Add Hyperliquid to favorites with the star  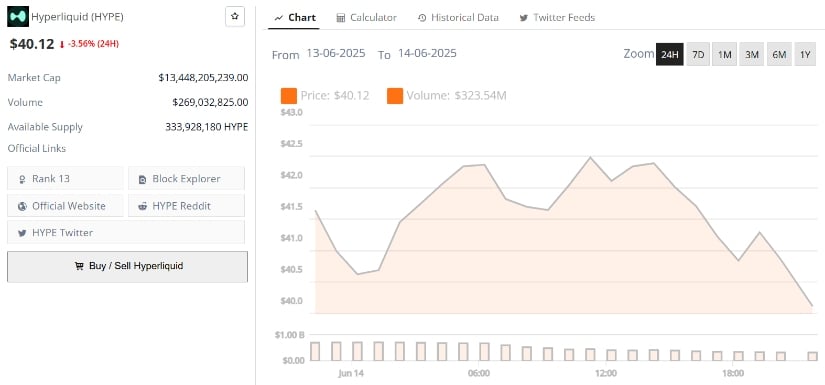(235, 17)
